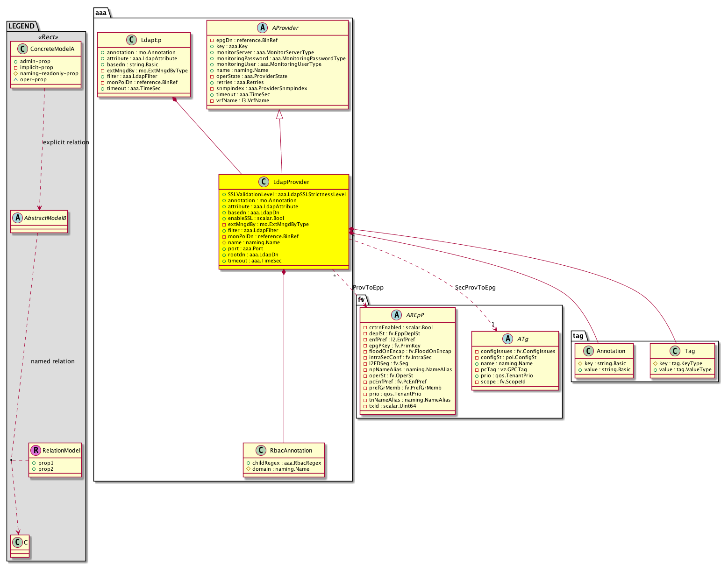Click the inheritance arrowhead below AProvider

coord(279,114)
